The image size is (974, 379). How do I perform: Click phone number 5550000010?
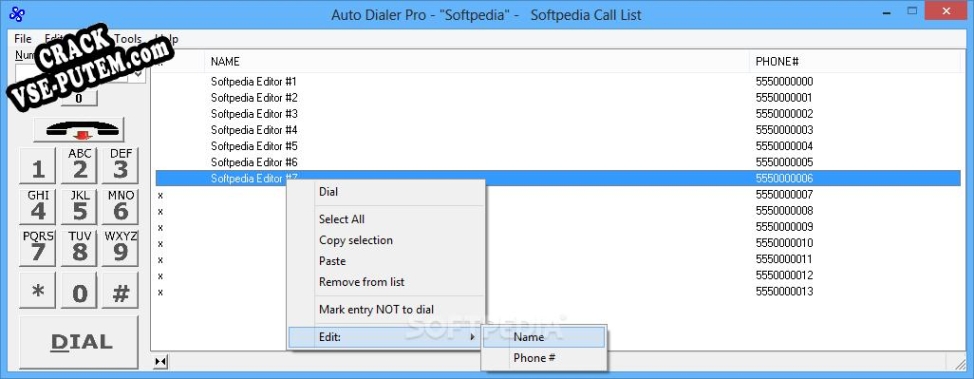[784, 243]
